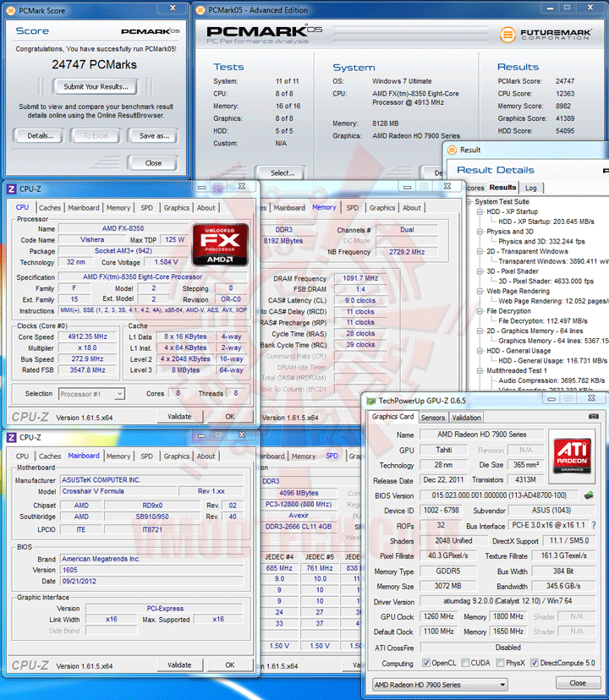
Task: Click the PCMark Score window title icon
Action: pyautogui.click(x=11, y=10)
